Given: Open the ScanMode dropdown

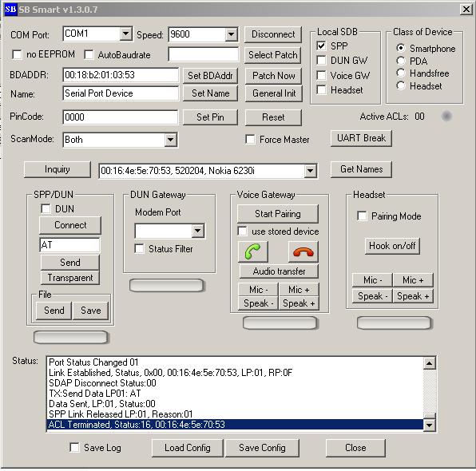Looking at the screenshot, I should tap(171, 140).
